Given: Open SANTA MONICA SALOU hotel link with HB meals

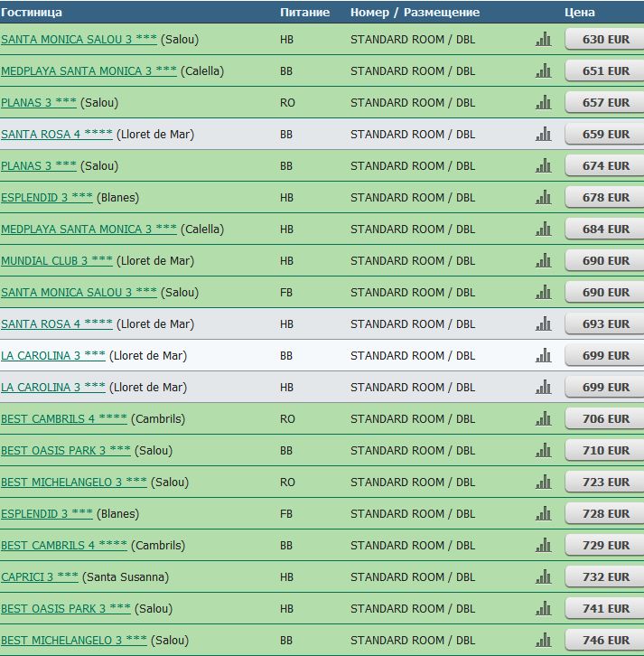Looking at the screenshot, I should click(79, 40).
